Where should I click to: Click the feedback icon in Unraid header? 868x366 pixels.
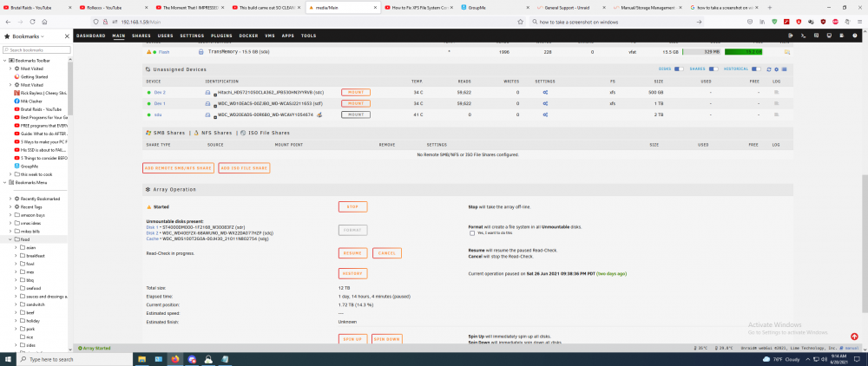coord(816,36)
